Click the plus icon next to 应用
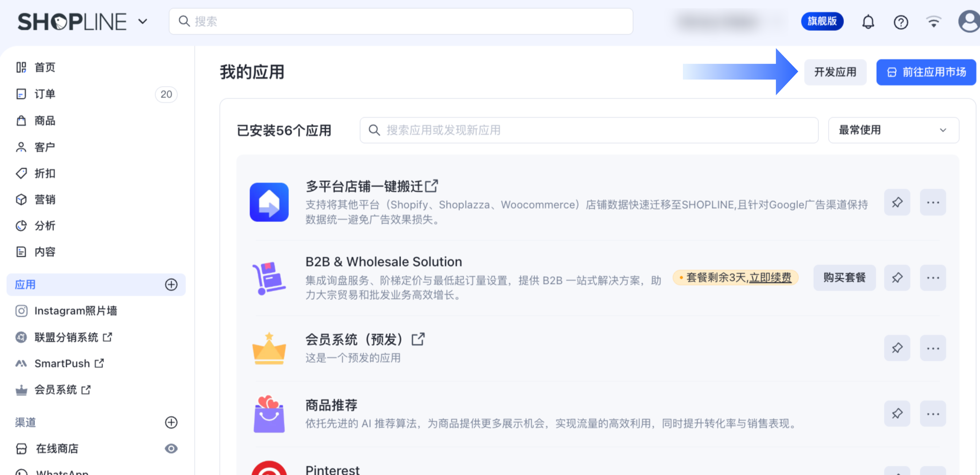Image resolution: width=980 pixels, height=475 pixels. point(171,285)
